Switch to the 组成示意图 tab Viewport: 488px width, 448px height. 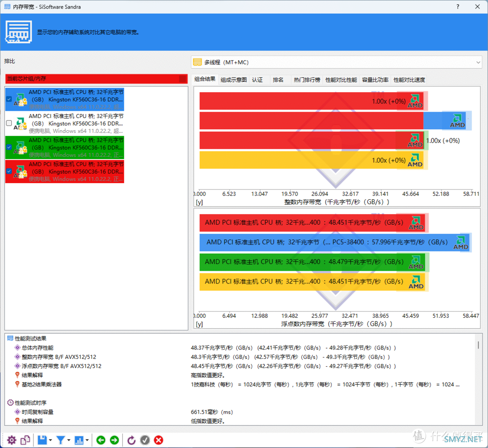coord(234,80)
